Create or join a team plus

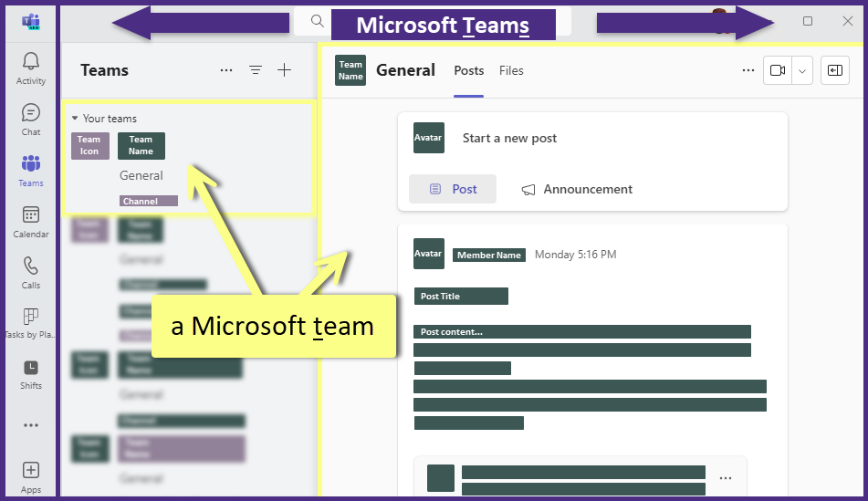284,69
